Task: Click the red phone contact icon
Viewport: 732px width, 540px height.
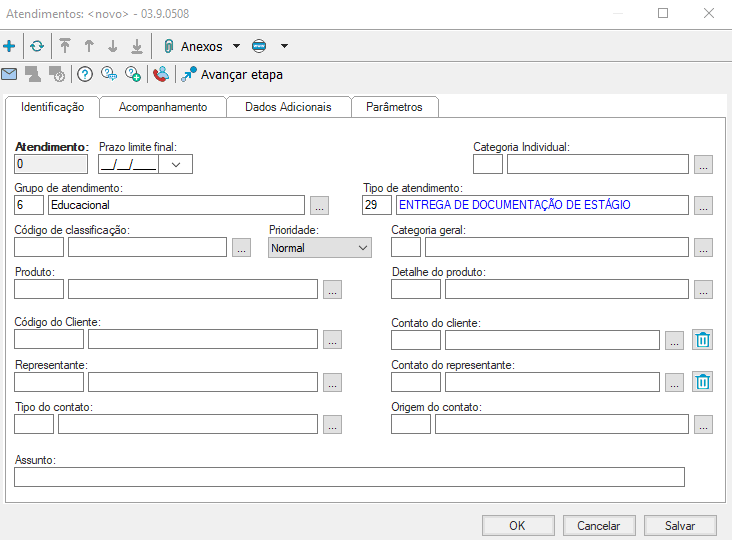Action: 160,74
